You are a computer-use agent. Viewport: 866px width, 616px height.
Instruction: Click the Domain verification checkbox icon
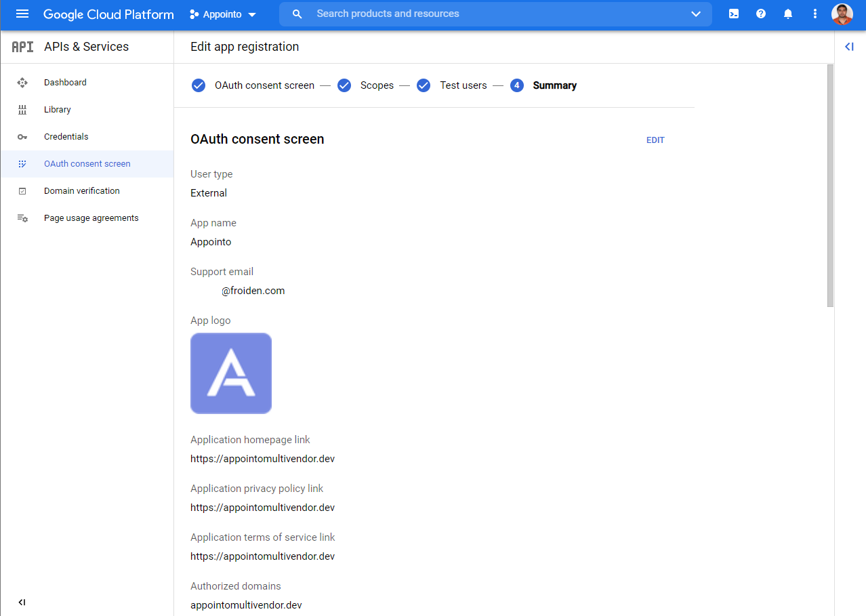click(x=22, y=191)
